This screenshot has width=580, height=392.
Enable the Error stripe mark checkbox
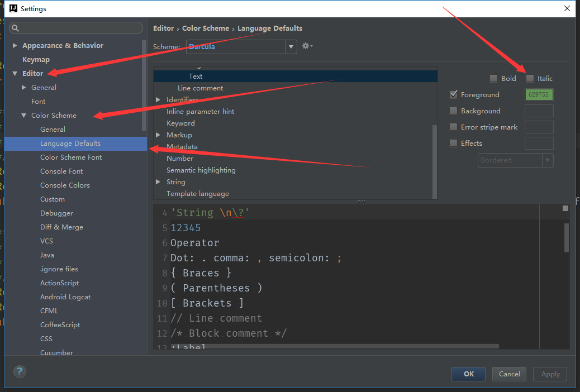(454, 127)
